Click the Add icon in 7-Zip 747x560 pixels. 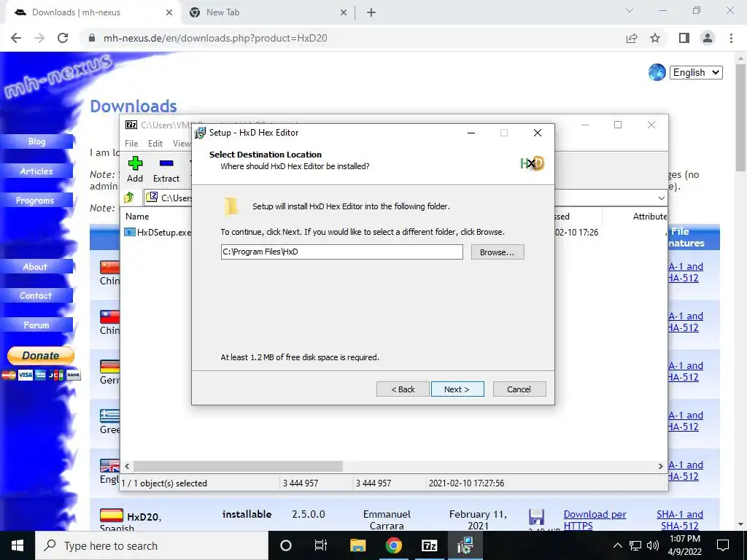(x=135, y=169)
